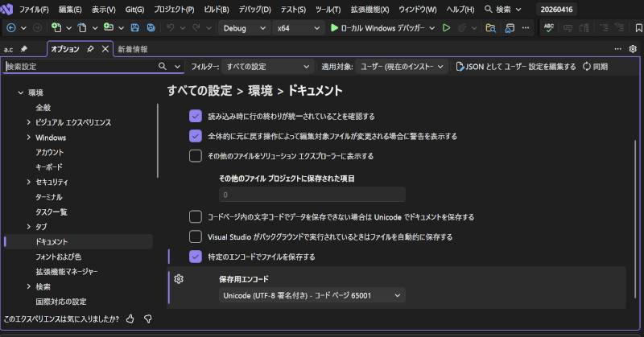Expand ビジュアル エクスペリエンス tree node
This screenshot has width=644, height=337.
point(28,122)
